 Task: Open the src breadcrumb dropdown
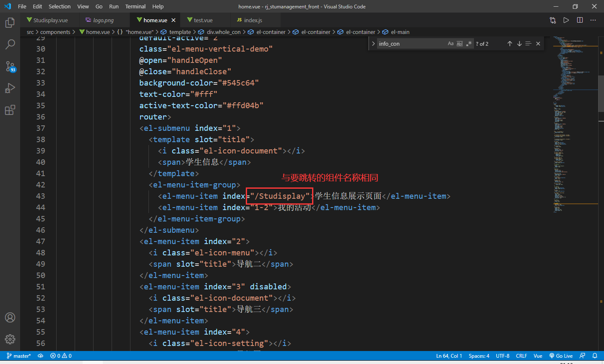click(x=30, y=32)
